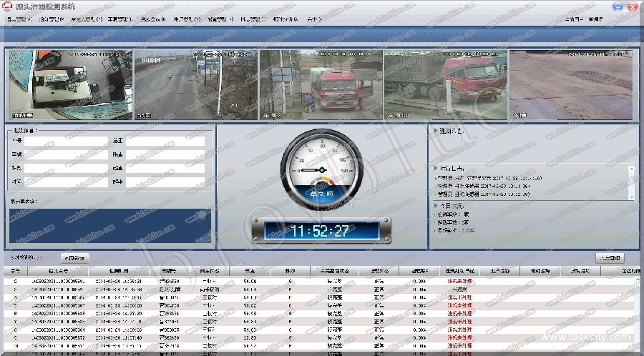This screenshot has width=644, height=356.
Task: Collapse the top section arrow in right panel
Action: (x=436, y=132)
